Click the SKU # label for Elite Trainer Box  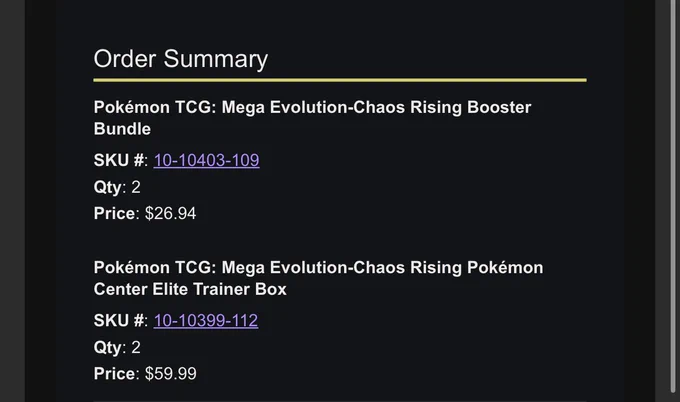point(119,321)
